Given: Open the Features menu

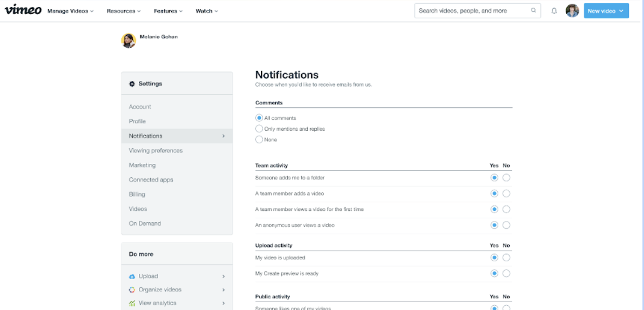Looking at the screenshot, I should pyautogui.click(x=169, y=11).
